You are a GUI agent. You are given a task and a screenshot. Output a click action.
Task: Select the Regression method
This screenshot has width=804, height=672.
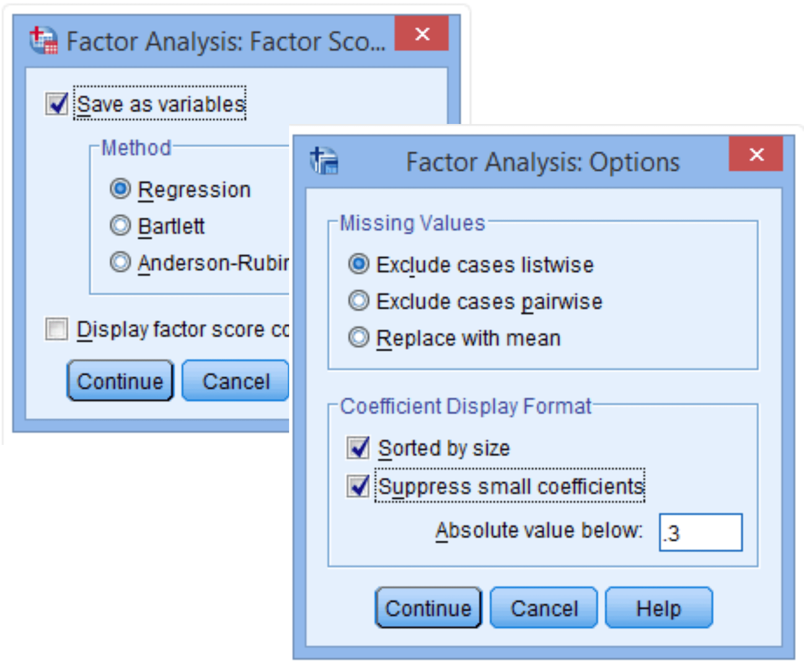click(121, 189)
